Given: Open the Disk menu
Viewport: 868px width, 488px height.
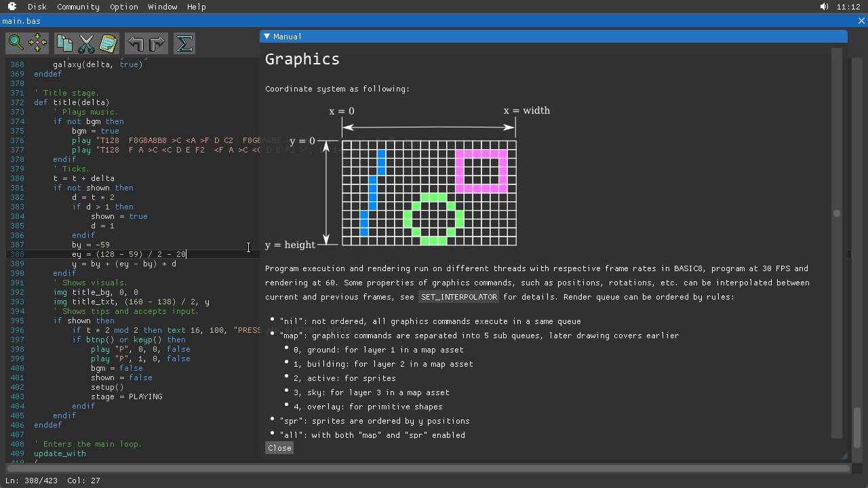Looking at the screenshot, I should coord(37,7).
